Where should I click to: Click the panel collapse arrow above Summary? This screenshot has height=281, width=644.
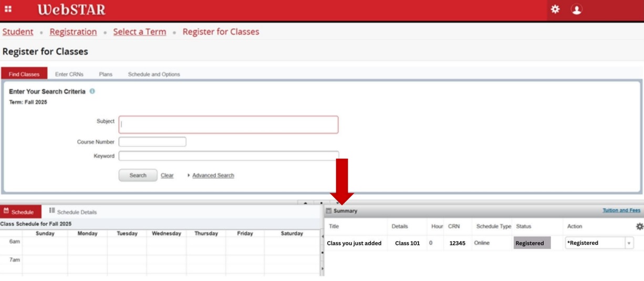click(306, 204)
